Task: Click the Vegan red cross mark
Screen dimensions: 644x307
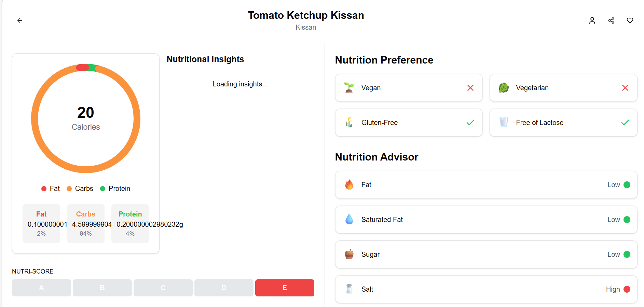Action: click(470, 88)
